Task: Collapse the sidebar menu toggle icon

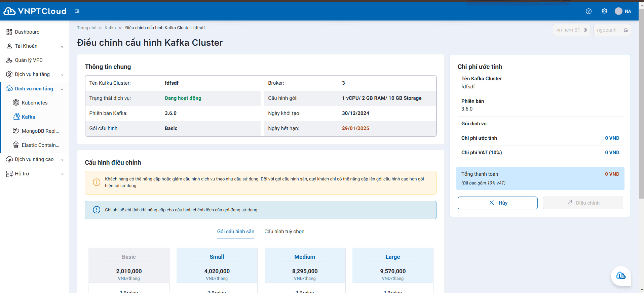Action: (x=77, y=11)
